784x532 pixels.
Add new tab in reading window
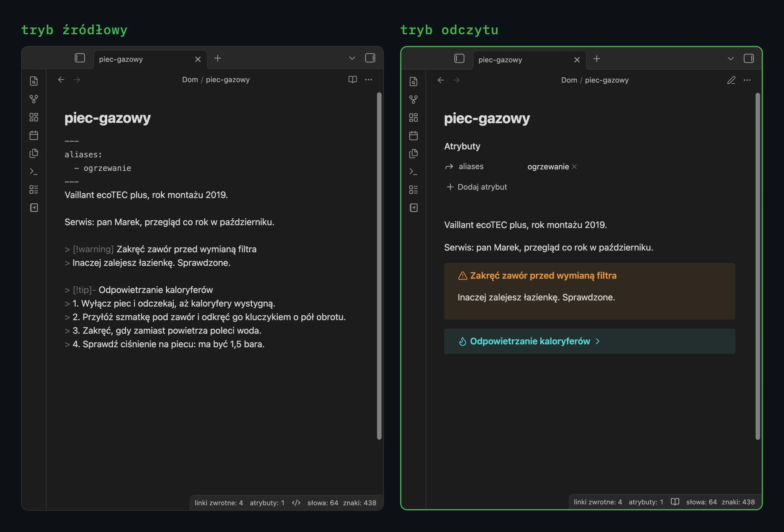(x=596, y=59)
